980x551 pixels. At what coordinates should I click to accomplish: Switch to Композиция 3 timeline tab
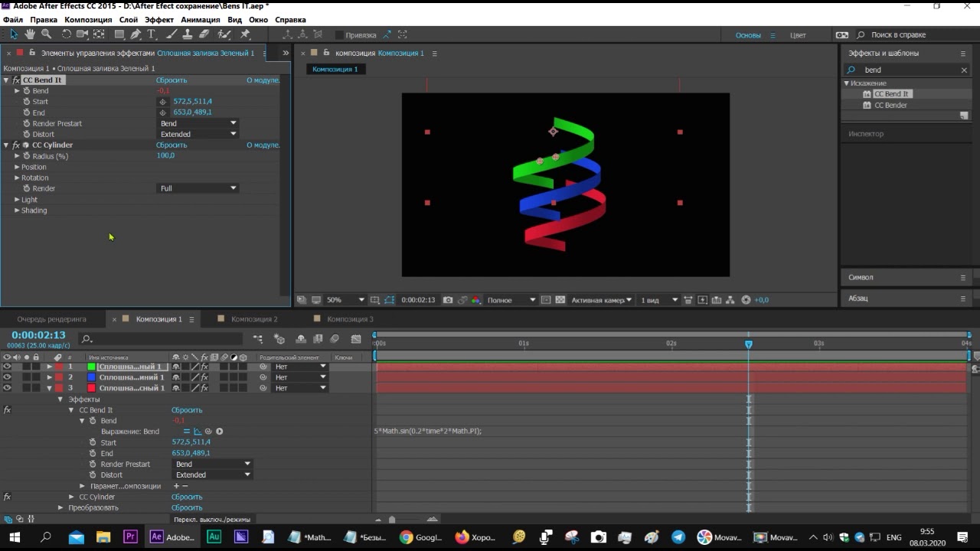pyautogui.click(x=350, y=319)
